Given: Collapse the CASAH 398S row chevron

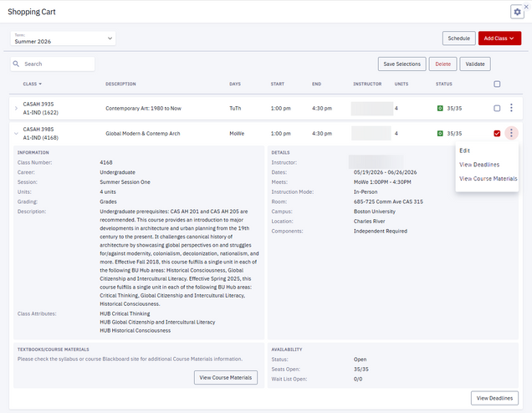Looking at the screenshot, I should pyautogui.click(x=16, y=133).
